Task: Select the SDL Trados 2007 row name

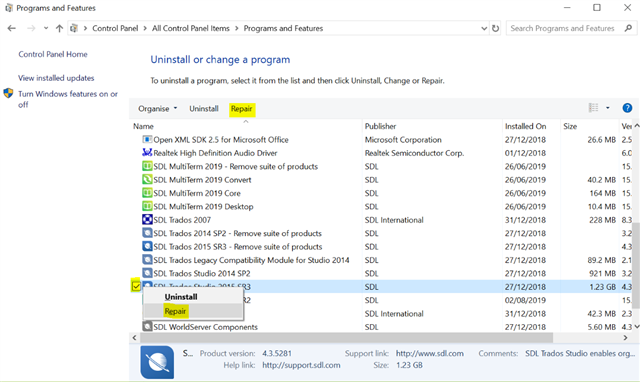Action: click(x=182, y=220)
